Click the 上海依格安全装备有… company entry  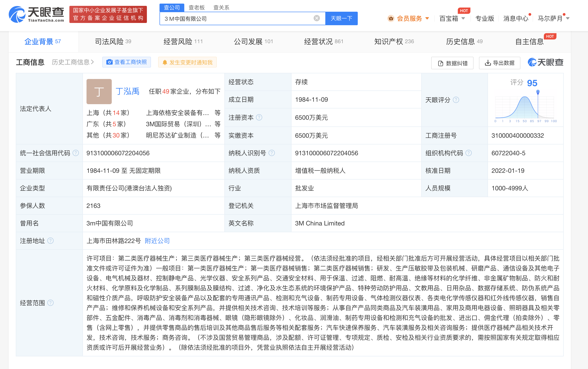pyautogui.click(x=178, y=113)
